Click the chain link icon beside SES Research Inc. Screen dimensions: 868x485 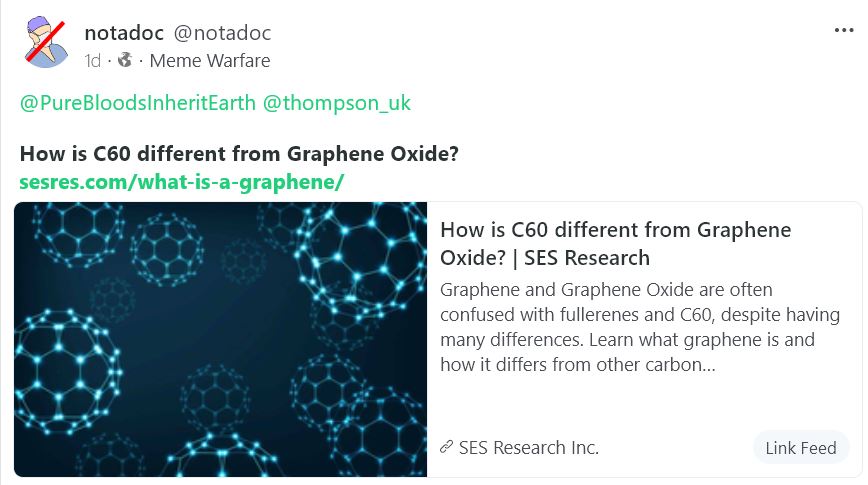click(446, 447)
